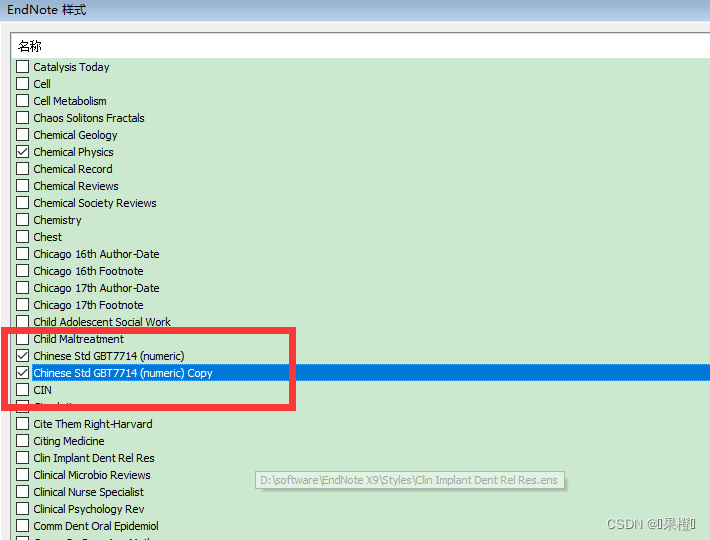This screenshot has height=540, width=710.
Task: Check the Chemical Record checkbox
Action: (23, 168)
